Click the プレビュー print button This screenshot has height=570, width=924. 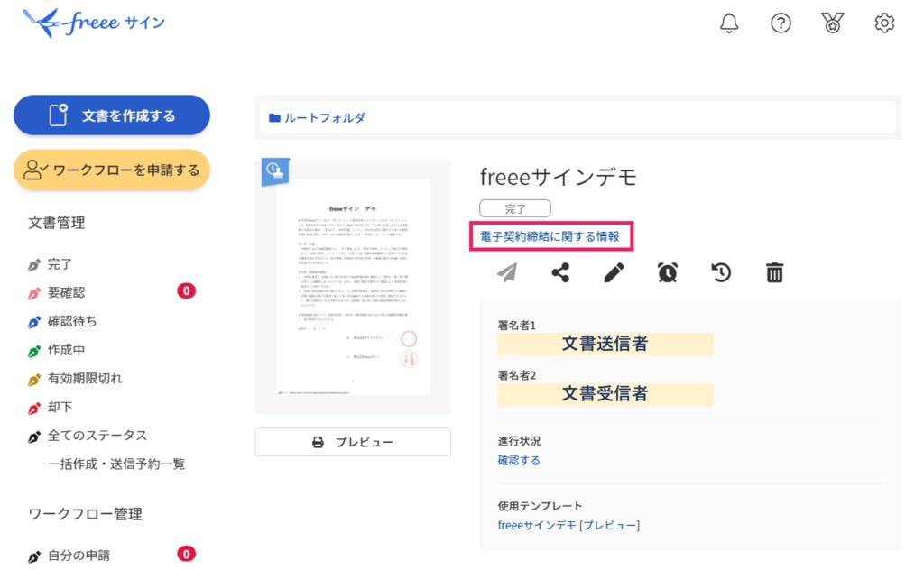pyautogui.click(x=353, y=442)
